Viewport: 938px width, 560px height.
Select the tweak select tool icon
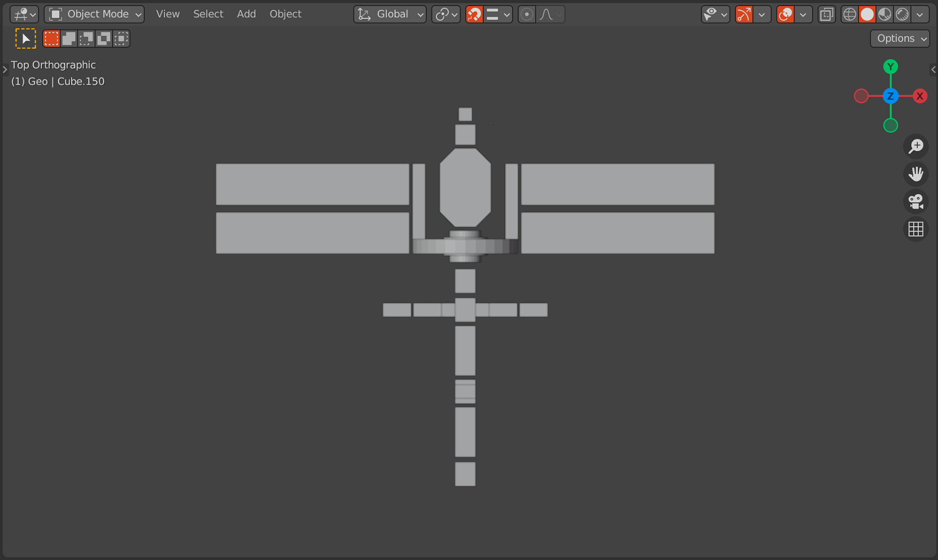tap(26, 39)
